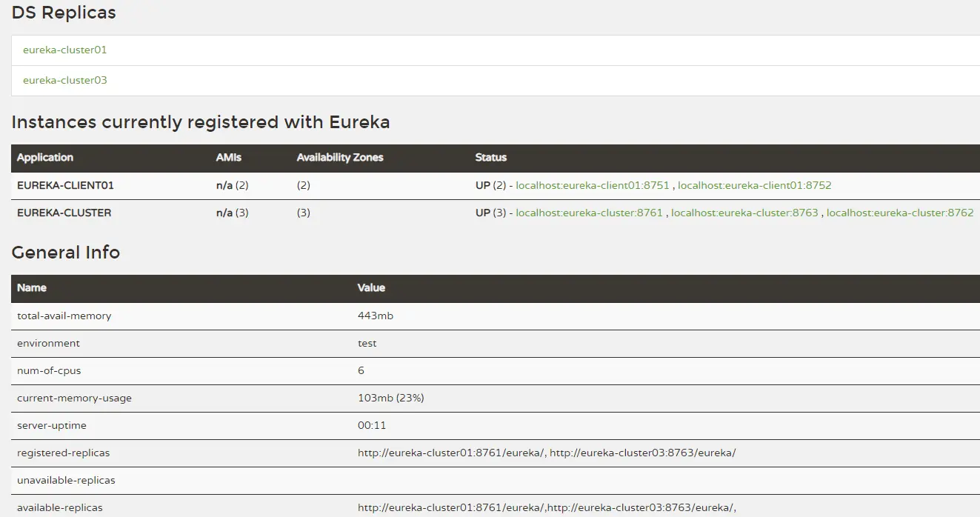Click the registered-replicas URL value
The width and height of the screenshot is (980, 517).
click(547, 453)
